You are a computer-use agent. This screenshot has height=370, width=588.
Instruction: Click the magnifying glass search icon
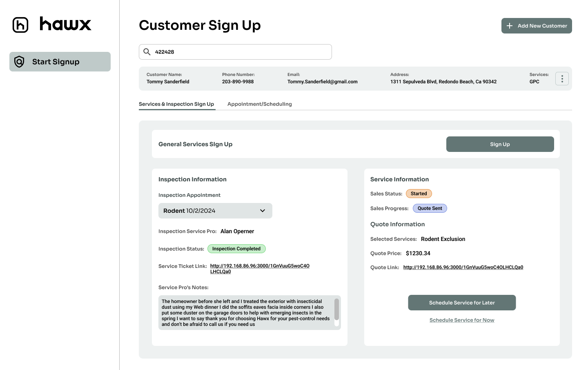(147, 51)
